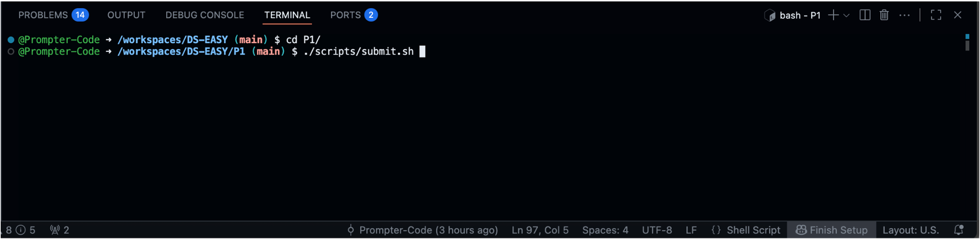Click the terminal's vertical scrollbar

pyautogui.click(x=967, y=46)
